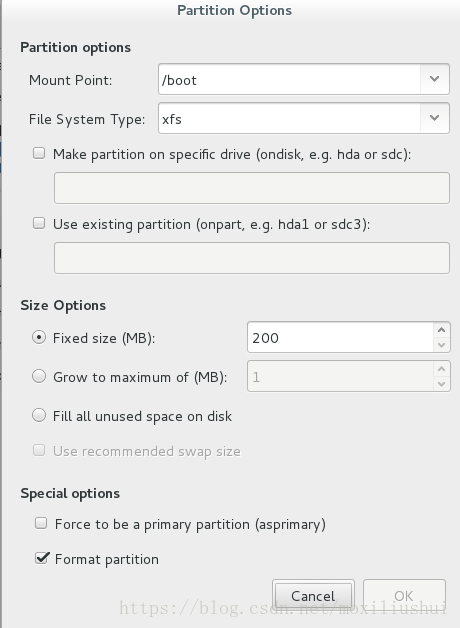Increase Fixed size value with up arrow
The width and height of the screenshot is (460, 628).
click(442, 330)
